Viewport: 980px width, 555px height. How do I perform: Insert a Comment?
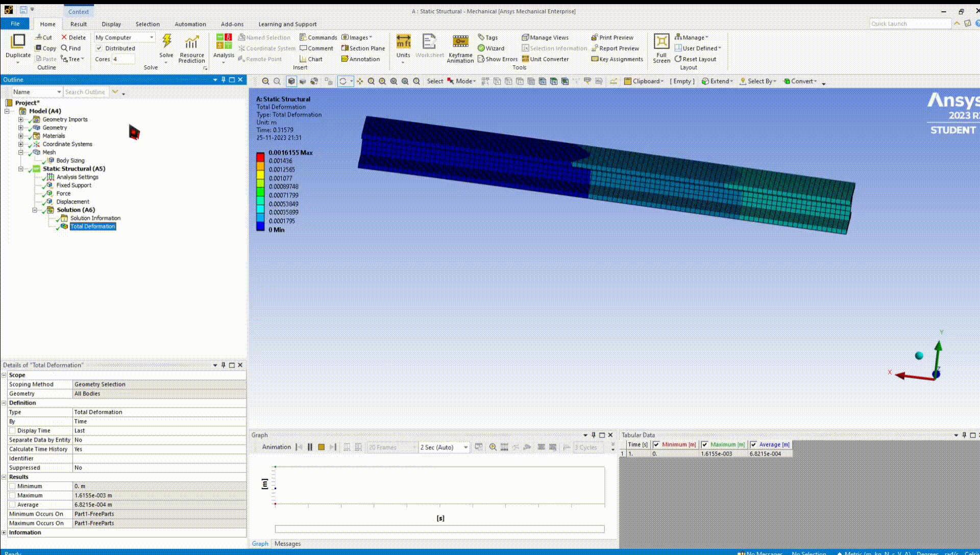[x=316, y=48]
